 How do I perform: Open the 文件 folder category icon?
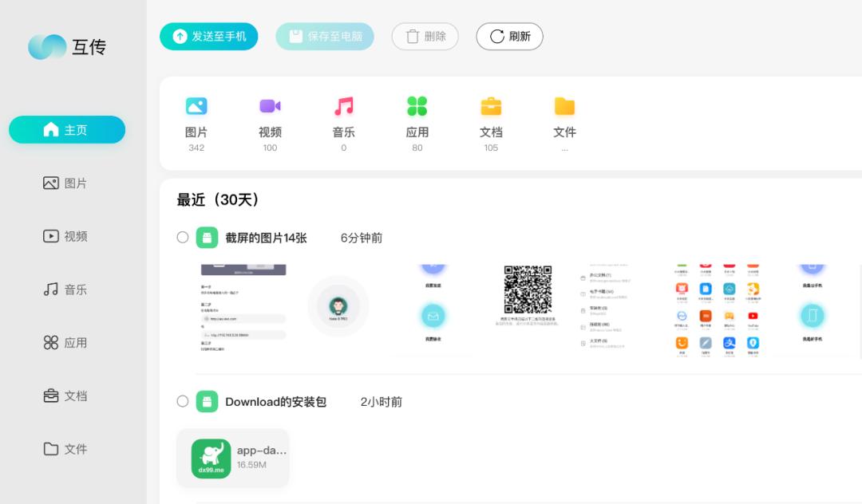tap(564, 106)
